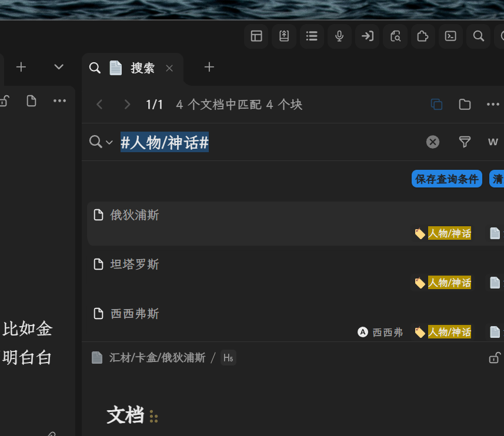The image size is (504, 436).
Task: Click the sign-in arrow icon in toolbar
Action: [367, 36]
